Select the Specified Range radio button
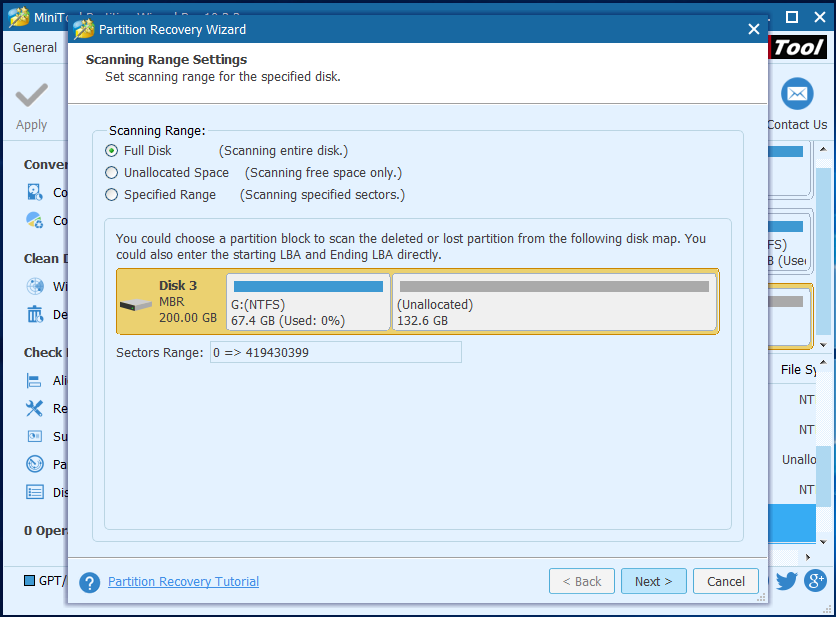The image size is (836, 617). [111, 195]
